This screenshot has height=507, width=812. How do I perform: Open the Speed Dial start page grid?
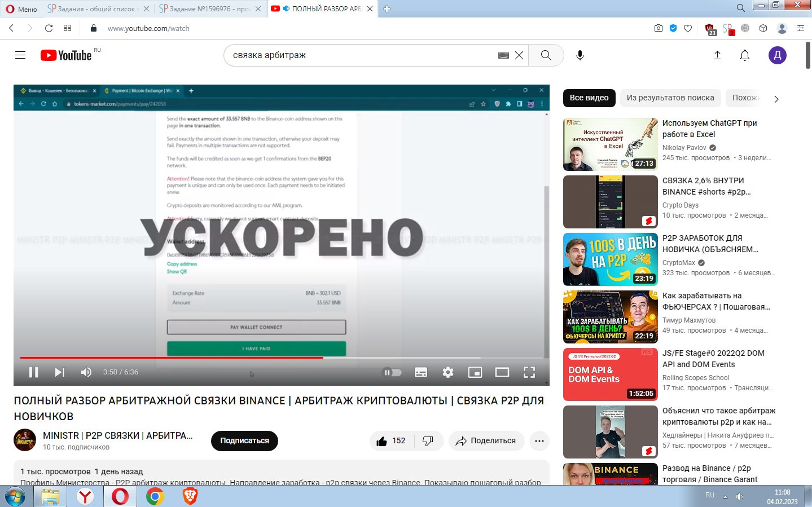coord(68,28)
